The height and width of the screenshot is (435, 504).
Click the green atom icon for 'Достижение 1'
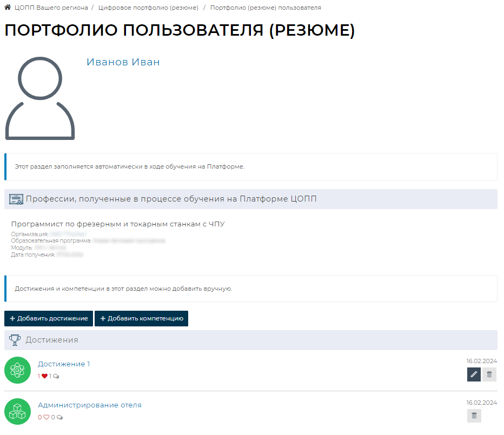point(18,370)
